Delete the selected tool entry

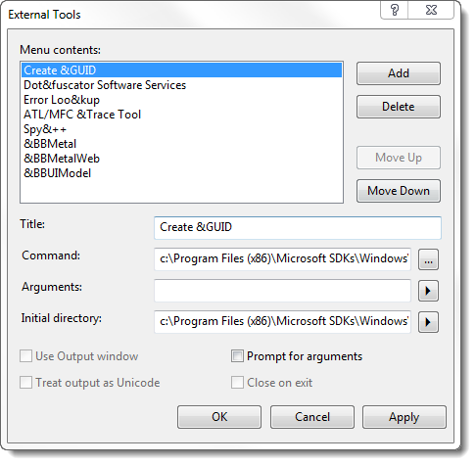399,107
